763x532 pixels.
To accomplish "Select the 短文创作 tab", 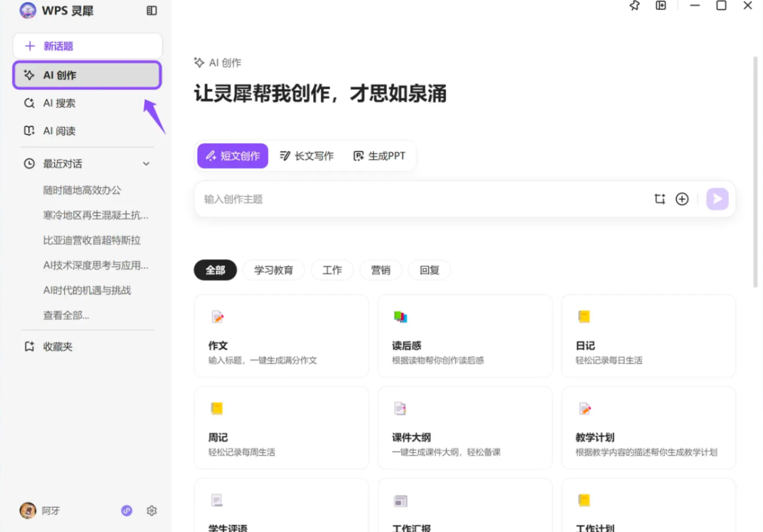I will [232, 155].
